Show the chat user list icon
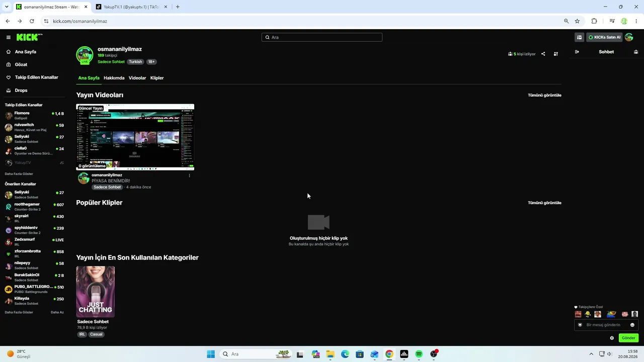Viewport: 644px width, 362px height. pyautogui.click(x=636, y=52)
